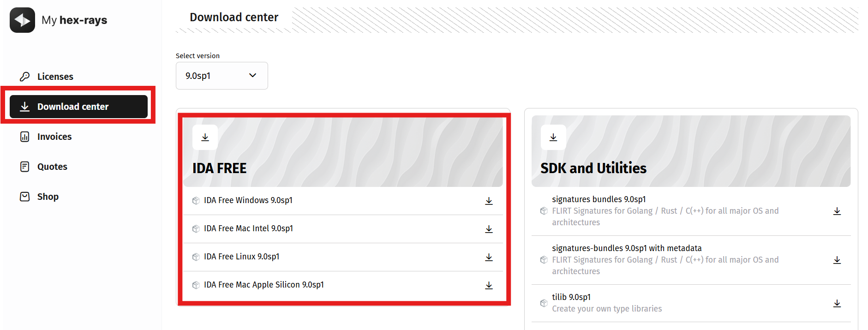Click package icon beside IDA Free Mac Apple Silicon
This screenshot has width=868, height=330.
[196, 285]
